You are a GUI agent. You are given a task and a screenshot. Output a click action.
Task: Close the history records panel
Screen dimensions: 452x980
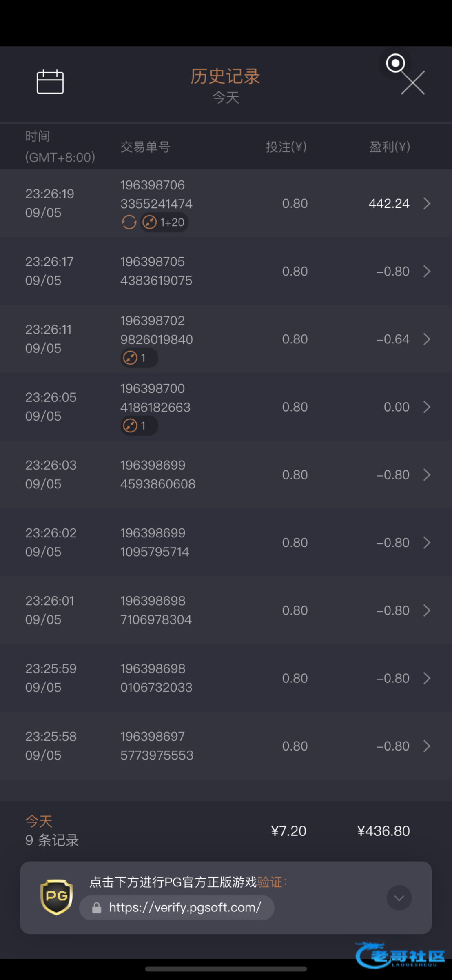[x=412, y=83]
